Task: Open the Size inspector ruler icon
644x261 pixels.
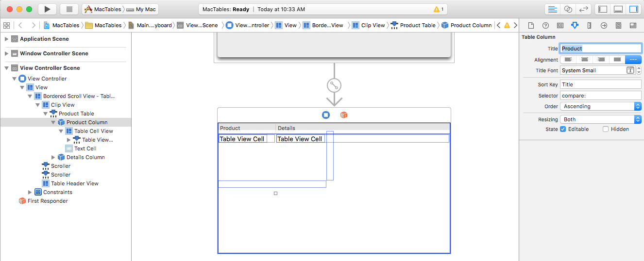Action: pos(589,25)
